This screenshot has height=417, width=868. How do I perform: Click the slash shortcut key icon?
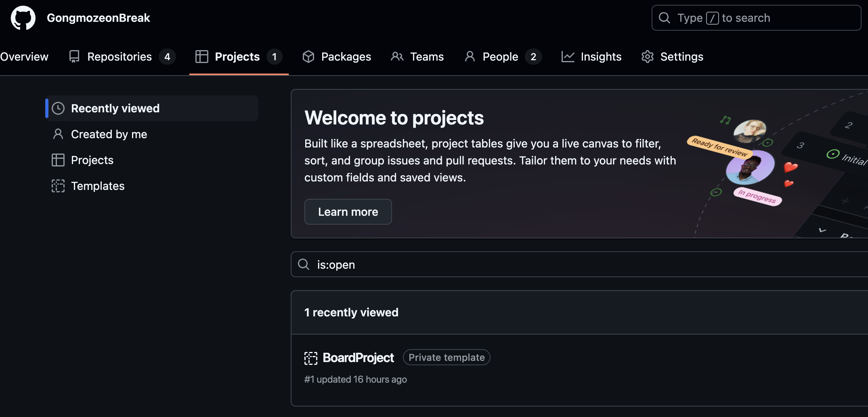[712, 18]
